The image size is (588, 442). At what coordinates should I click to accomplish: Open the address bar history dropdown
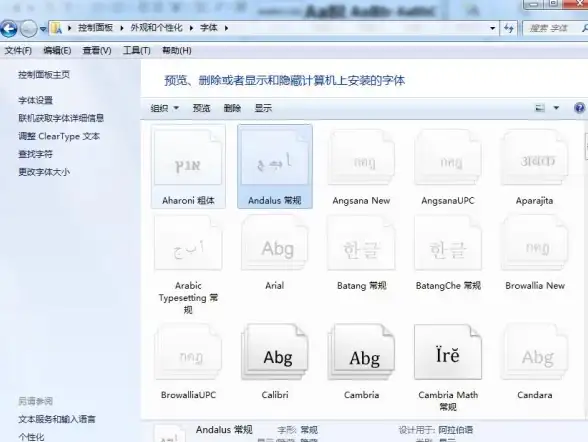492,28
